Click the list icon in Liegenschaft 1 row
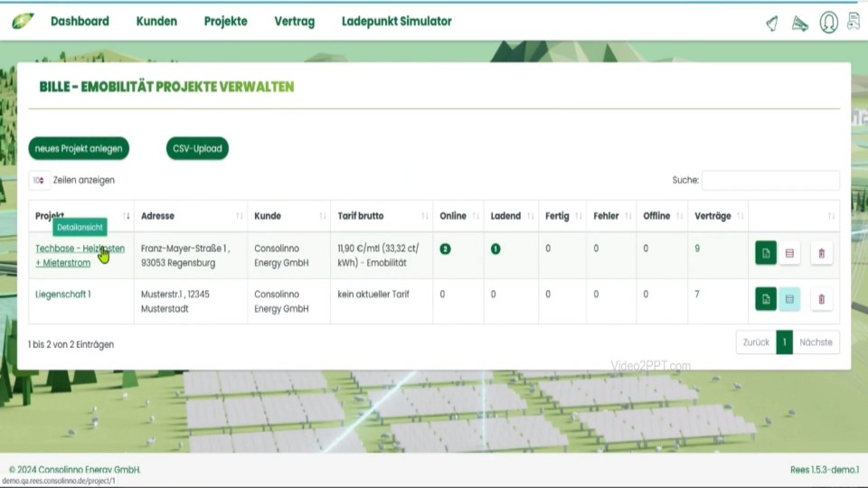Viewport: 868px width, 488px height. point(789,299)
